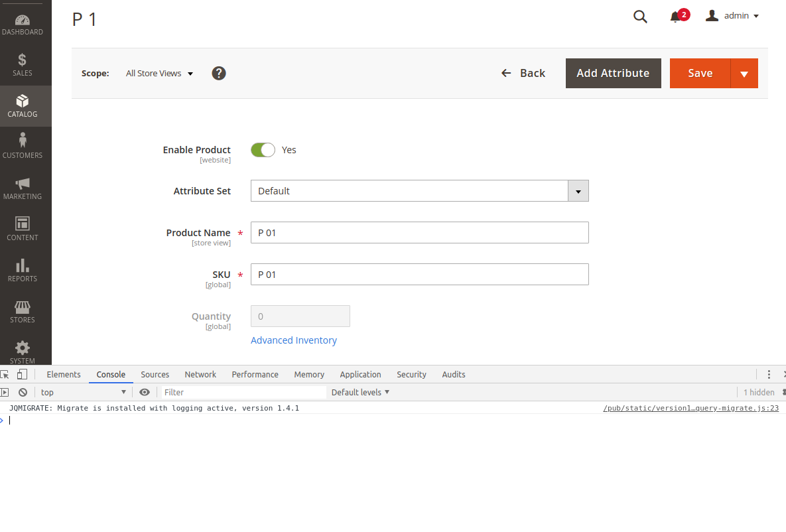This screenshot has width=786, height=532.
Task: Click the Back button
Action: click(523, 73)
